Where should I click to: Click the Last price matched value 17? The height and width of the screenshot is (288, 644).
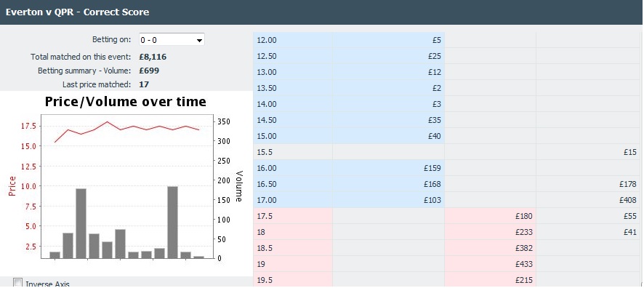click(144, 84)
